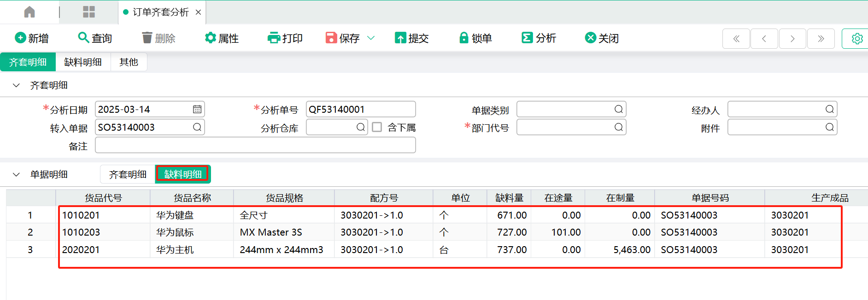Select row 1 number cell
The image size is (868, 300).
pos(30,215)
